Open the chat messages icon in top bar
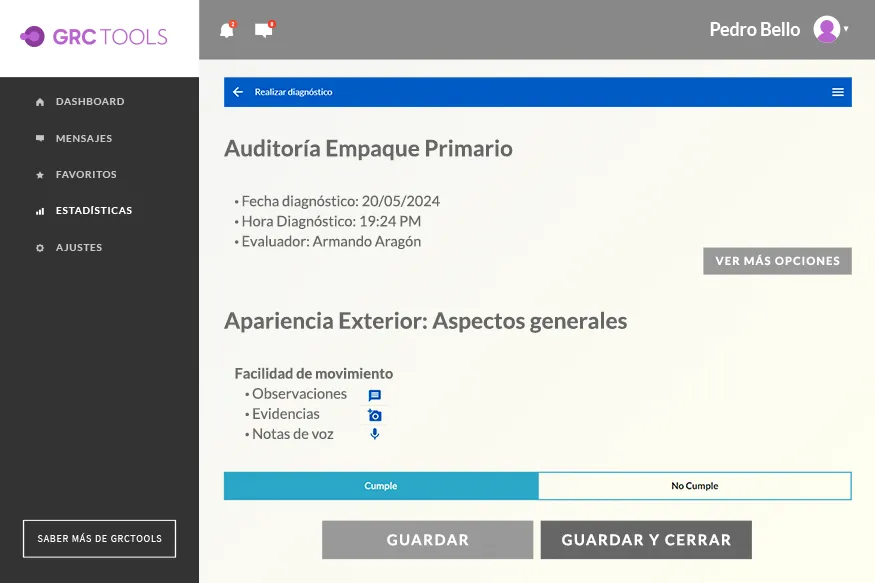The height and width of the screenshot is (583, 875). 262,30
